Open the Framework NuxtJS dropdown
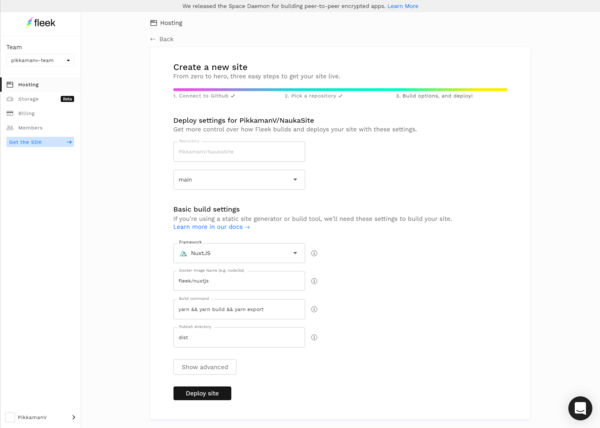This screenshot has height=428, width=600. pos(239,253)
